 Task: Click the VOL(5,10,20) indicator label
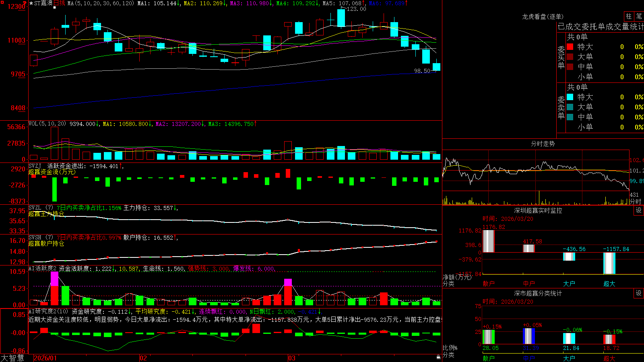click(47, 124)
